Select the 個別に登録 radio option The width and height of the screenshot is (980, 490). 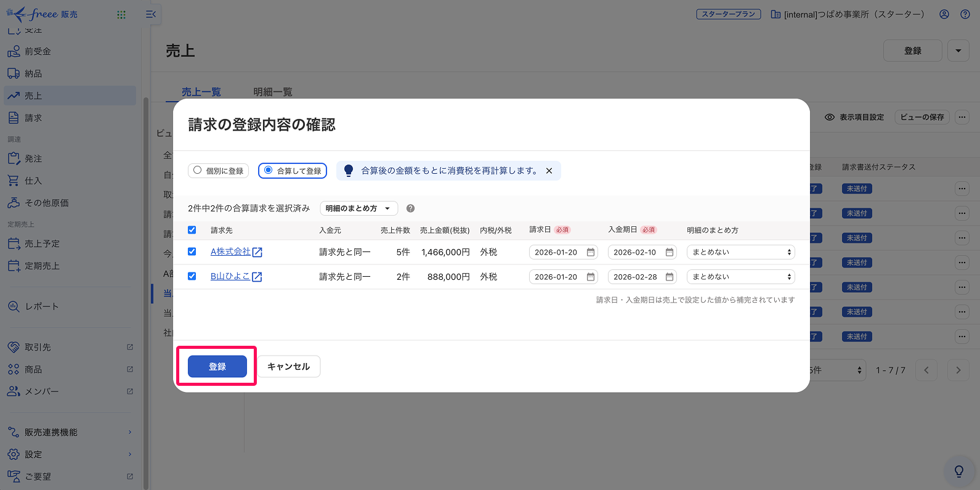218,171
